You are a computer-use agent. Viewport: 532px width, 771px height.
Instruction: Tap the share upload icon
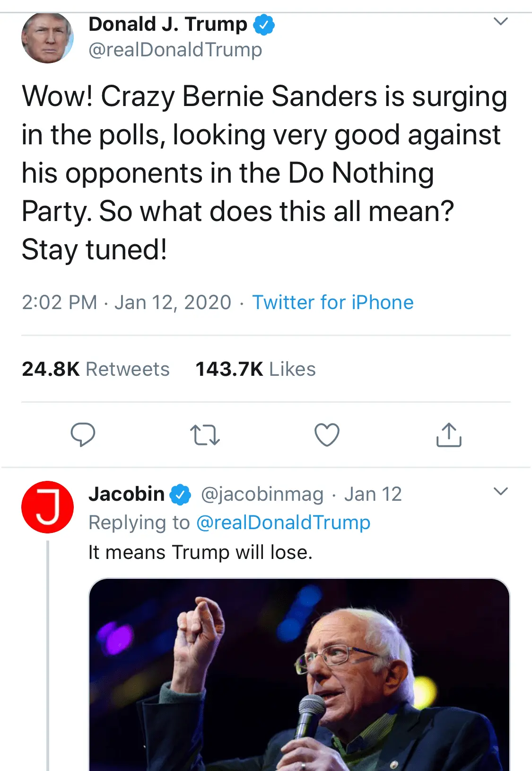pyautogui.click(x=448, y=434)
